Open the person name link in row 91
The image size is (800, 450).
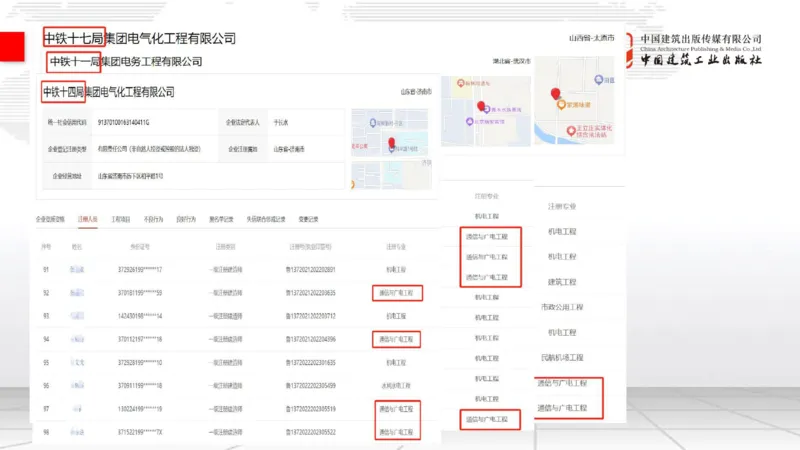[77, 269]
